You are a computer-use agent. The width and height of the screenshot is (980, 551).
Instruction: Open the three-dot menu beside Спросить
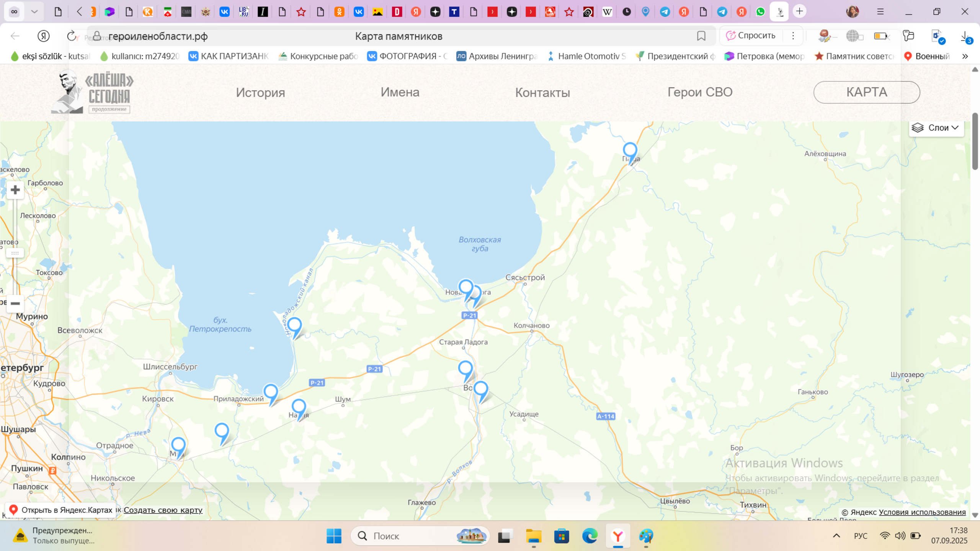click(793, 36)
